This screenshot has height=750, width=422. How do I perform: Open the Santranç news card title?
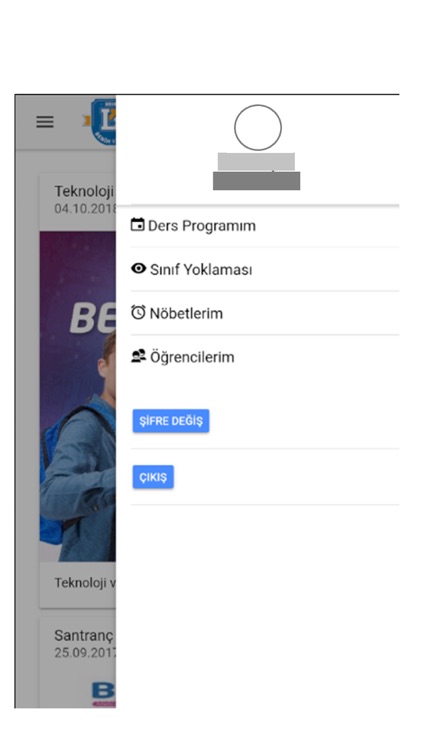pos(84,636)
